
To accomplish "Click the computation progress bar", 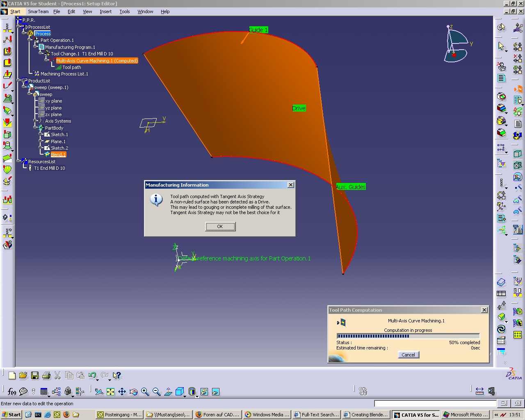I will 408,336.
